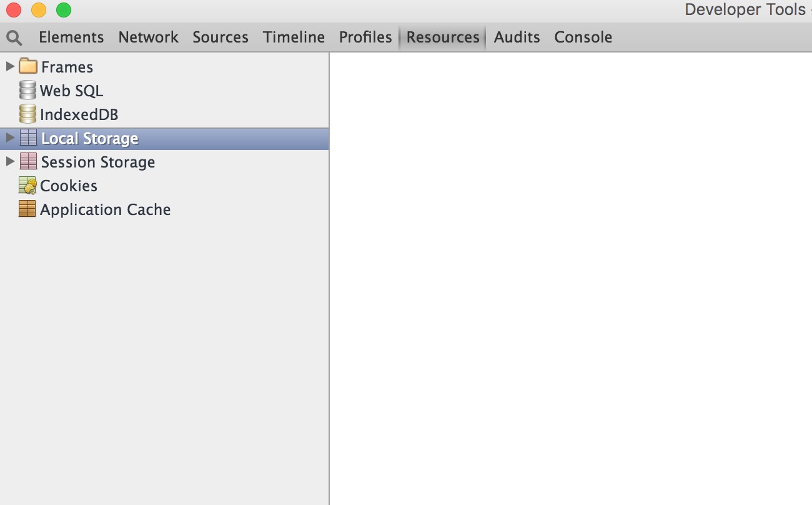812x505 pixels.
Task: Switch to the Elements tab
Action: pos(71,37)
